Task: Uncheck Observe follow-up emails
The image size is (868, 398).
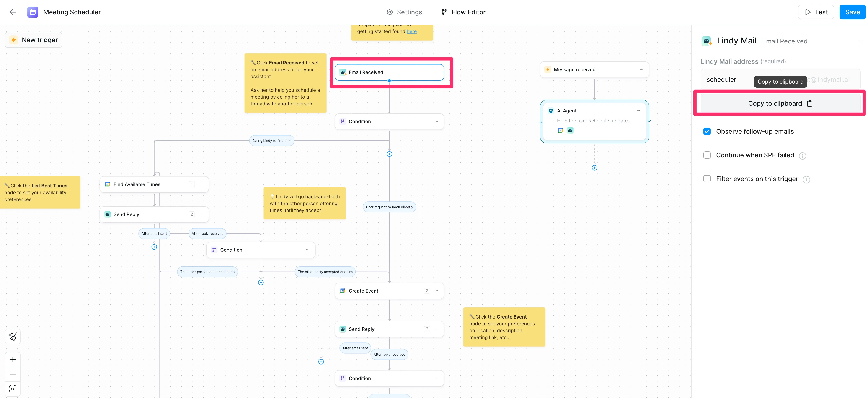Action: (x=707, y=131)
